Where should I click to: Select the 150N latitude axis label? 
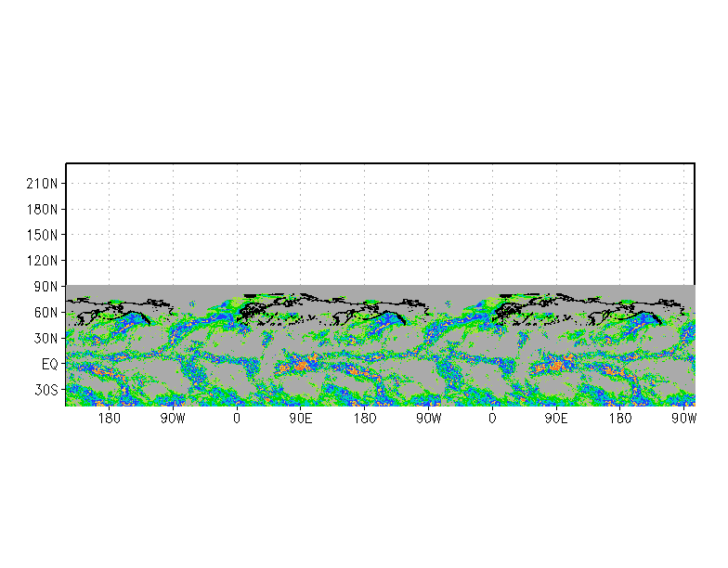(42, 235)
